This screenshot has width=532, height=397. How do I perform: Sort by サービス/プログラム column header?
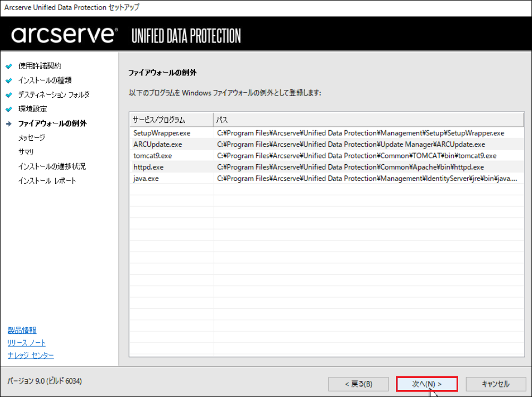171,120
